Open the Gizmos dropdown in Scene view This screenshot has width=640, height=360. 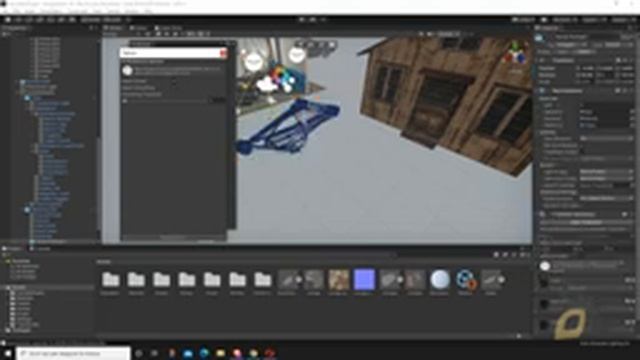coord(448,34)
